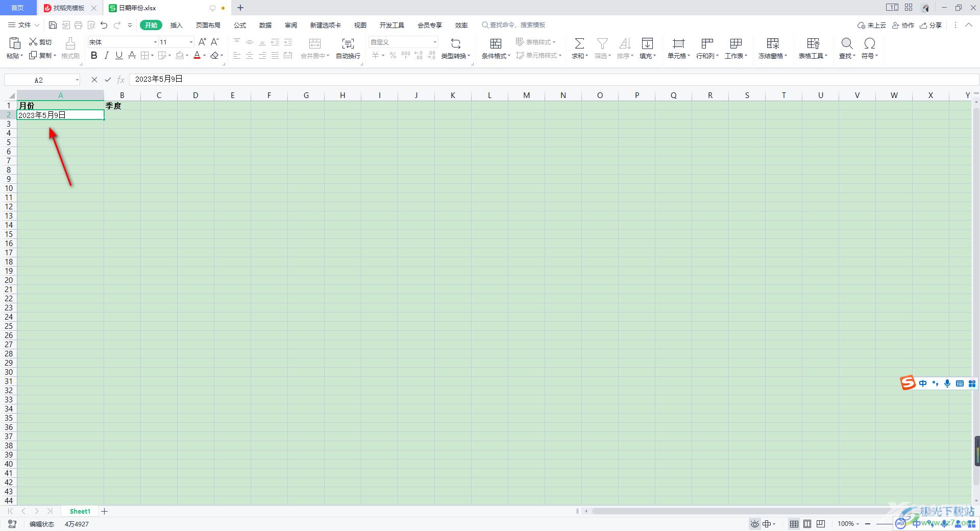Align text left horizontally
Screen dimensions: 980x531
237,55
